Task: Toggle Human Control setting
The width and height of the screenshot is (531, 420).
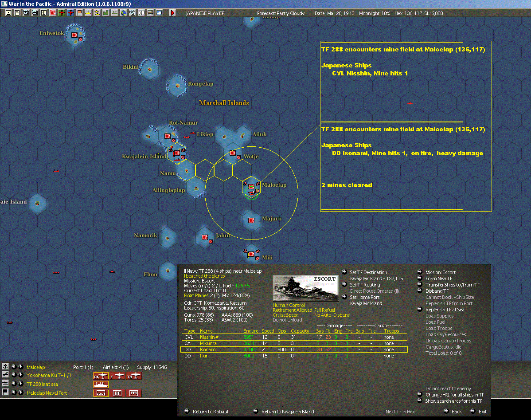Action: pyautogui.click(x=289, y=305)
